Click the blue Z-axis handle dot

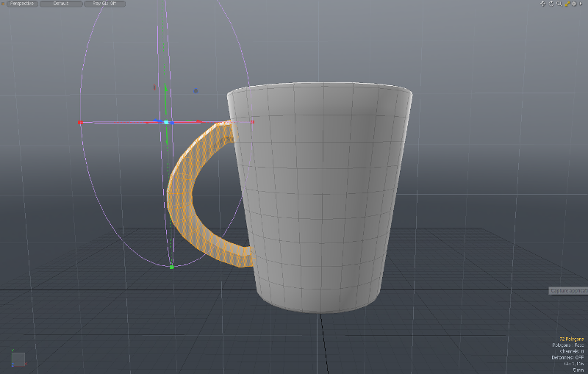pos(196,91)
